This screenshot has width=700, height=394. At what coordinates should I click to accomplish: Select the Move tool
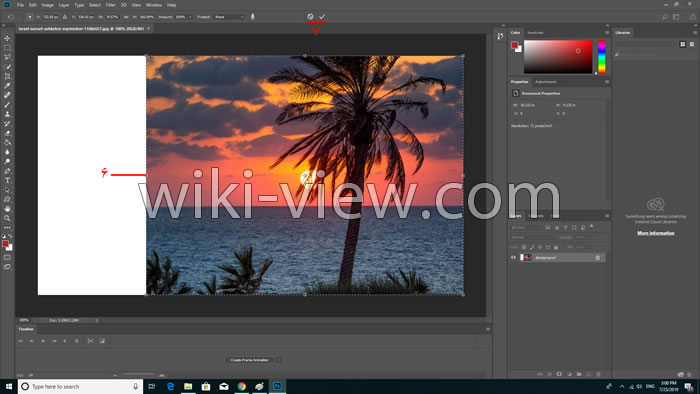pos(7,38)
